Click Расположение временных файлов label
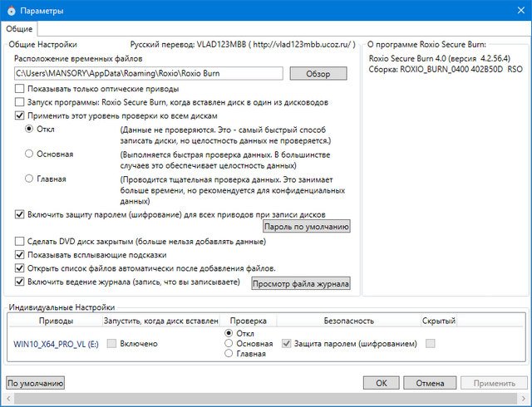The image size is (532, 407). [78, 59]
